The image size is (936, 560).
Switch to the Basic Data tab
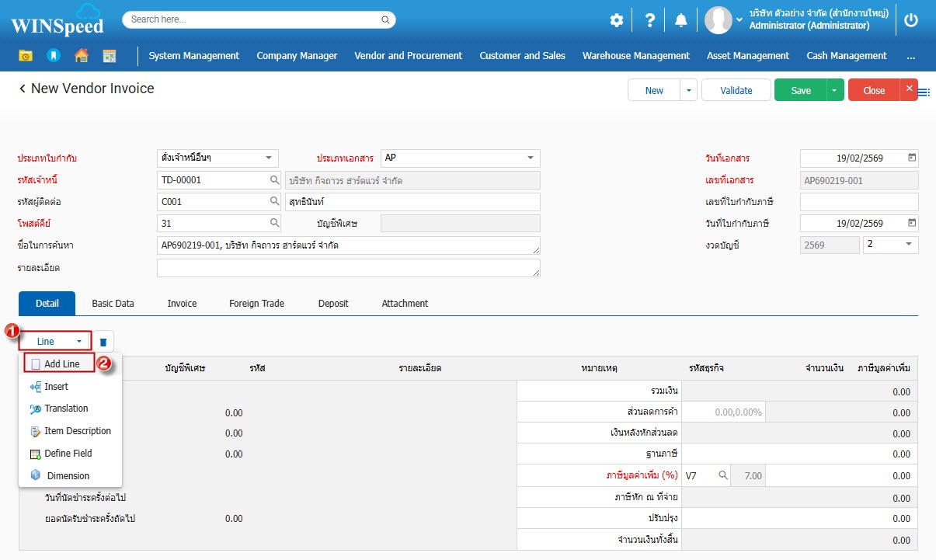tap(113, 304)
